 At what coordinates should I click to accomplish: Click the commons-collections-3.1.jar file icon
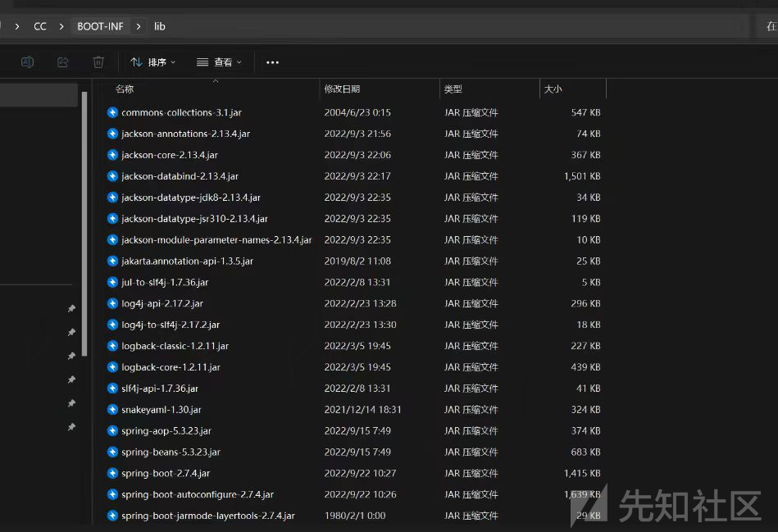(x=112, y=112)
